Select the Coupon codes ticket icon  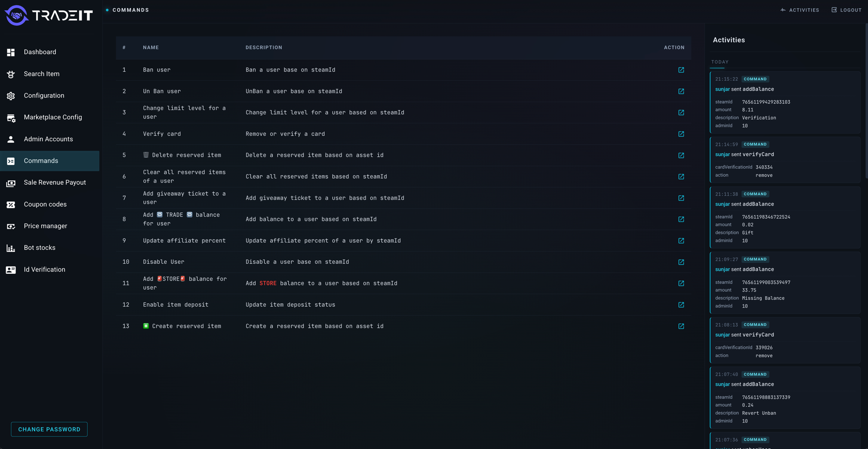pos(10,204)
